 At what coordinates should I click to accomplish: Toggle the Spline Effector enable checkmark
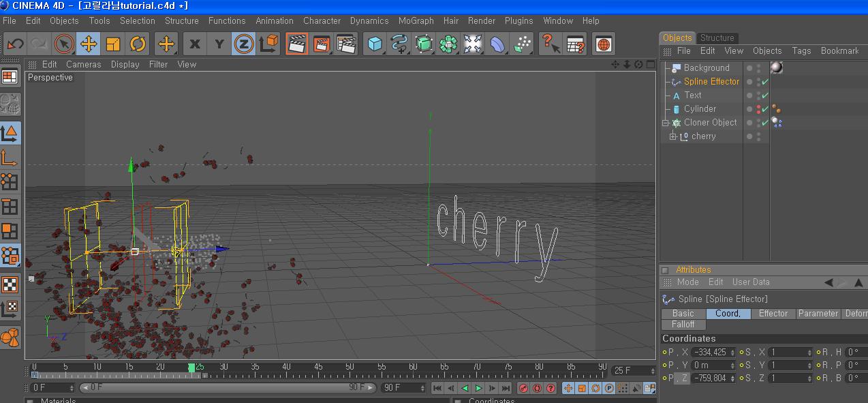[x=765, y=82]
